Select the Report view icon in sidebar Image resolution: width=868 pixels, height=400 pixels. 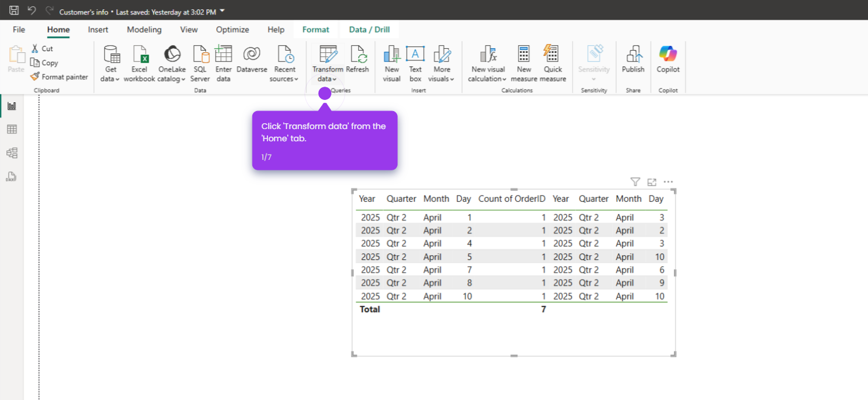pyautogui.click(x=12, y=106)
